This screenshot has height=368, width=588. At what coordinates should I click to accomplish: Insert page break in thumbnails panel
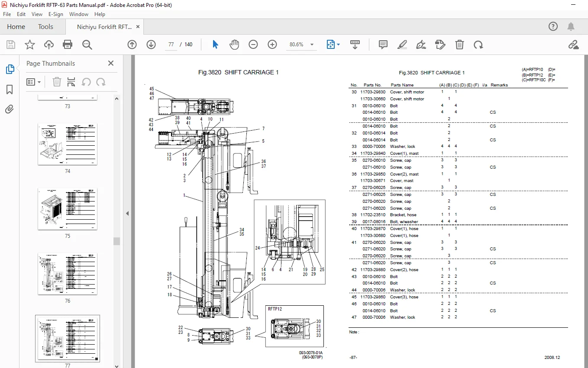tap(71, 82)
